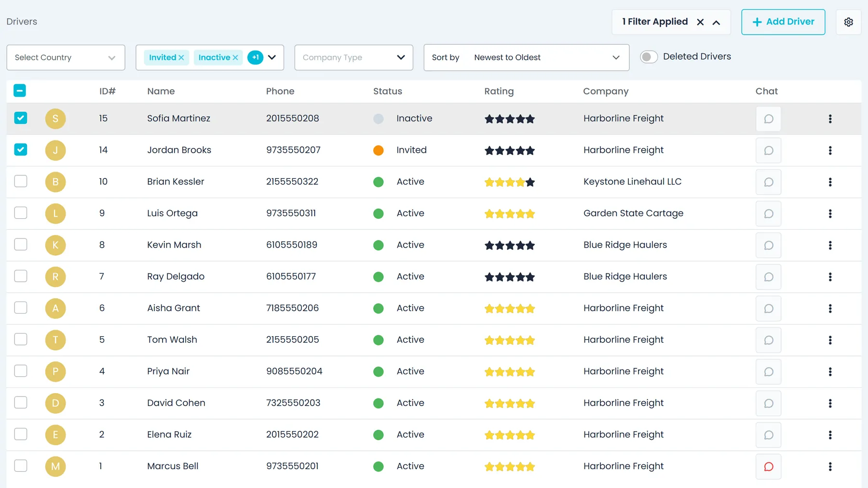Screen dimensions: 868x488
Task: Open chat with Jordan Brooks
Action: tap(768, 150)
